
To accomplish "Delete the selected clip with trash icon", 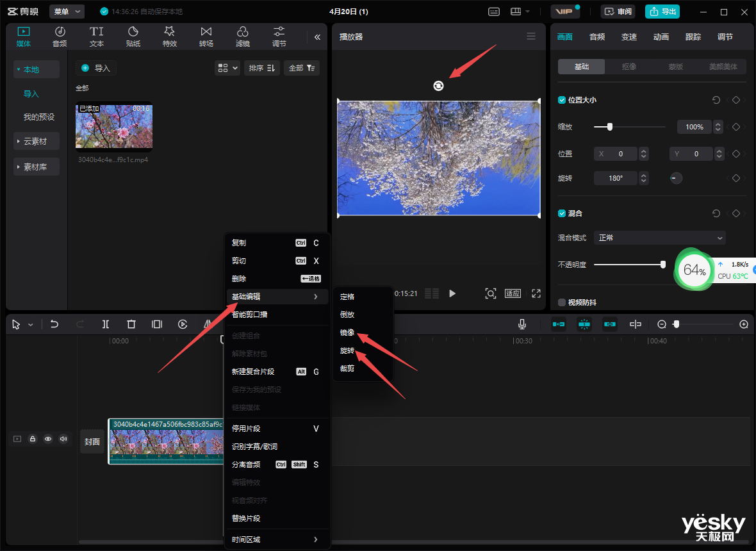I will pos(131,324).
